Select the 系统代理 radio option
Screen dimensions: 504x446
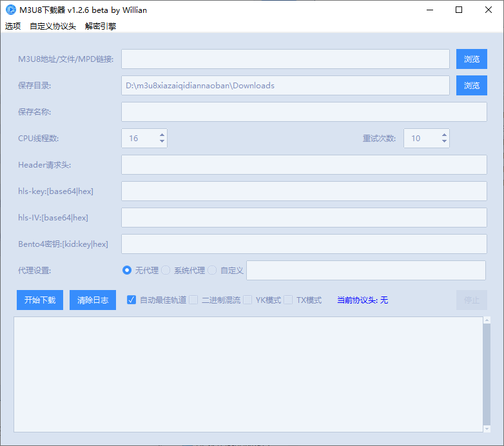pyautogui.click(x=166, y=271)
